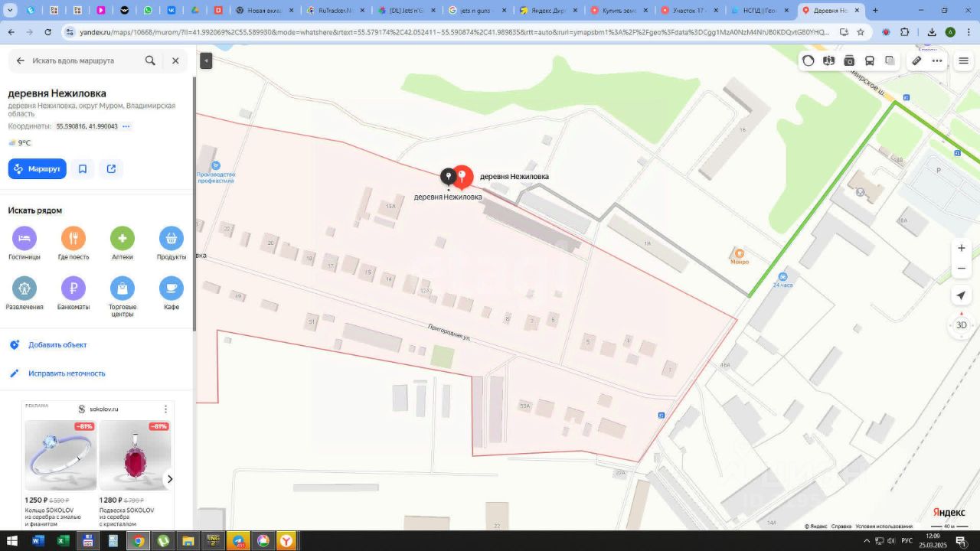The image size is (980, 551).
Task: Click the blue 'Маршрут' button
Action: (x=38, y=168)
